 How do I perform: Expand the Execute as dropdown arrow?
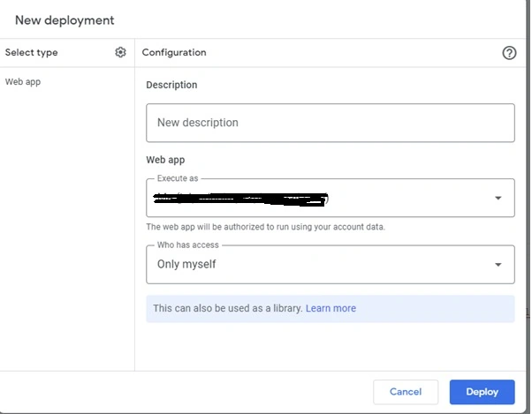pos(498,198)
